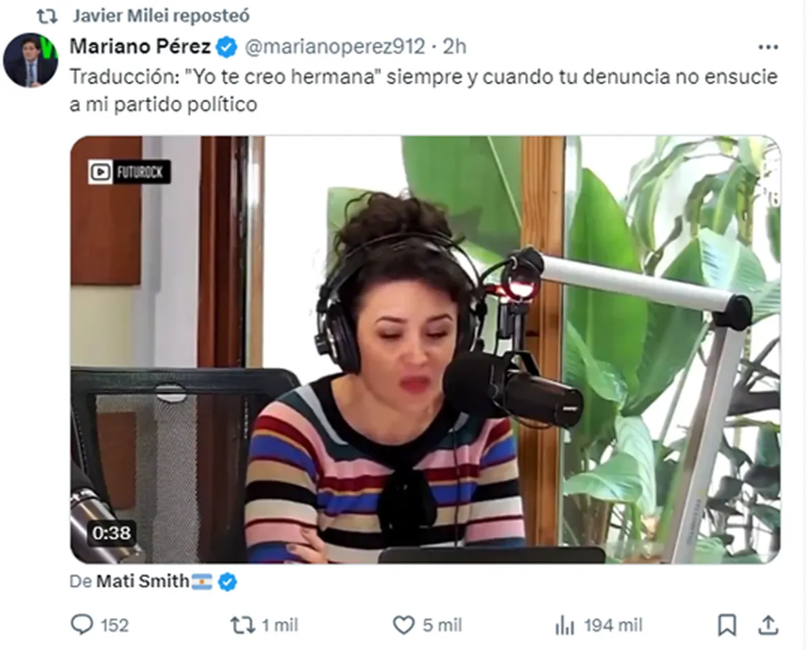Click the verified badge next to Mati Smith

pos(227,582)
